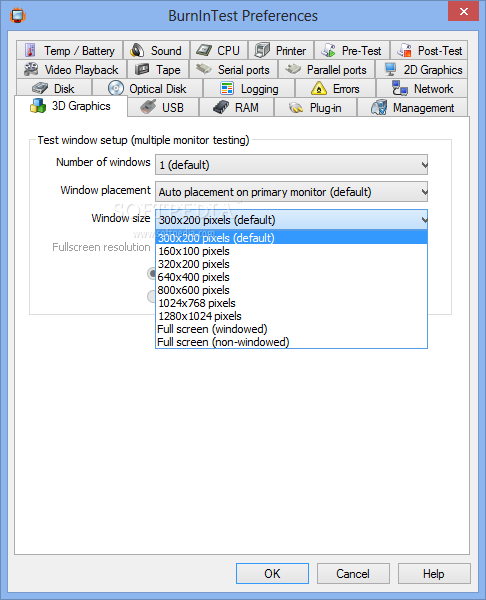Click the Logging icon

coord(227,88)
